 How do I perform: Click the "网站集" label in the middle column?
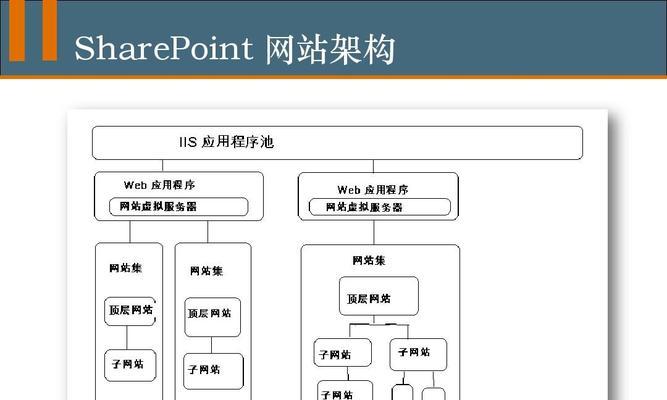(x=206, y=271)
